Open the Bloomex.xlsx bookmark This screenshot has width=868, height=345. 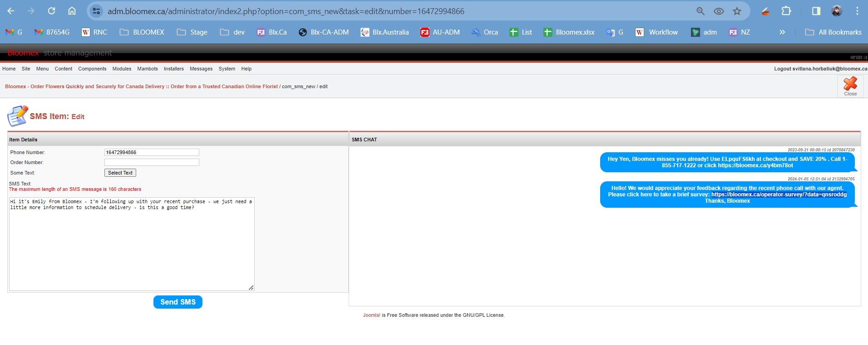[569, 32]
